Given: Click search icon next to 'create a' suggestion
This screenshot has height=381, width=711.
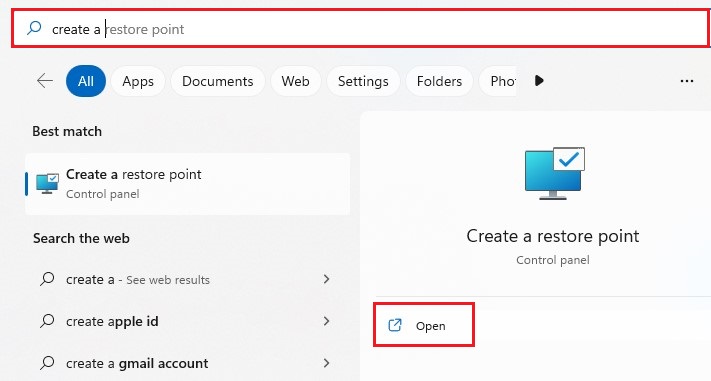Looking at the screenshot, I should (x=47, y=279).
